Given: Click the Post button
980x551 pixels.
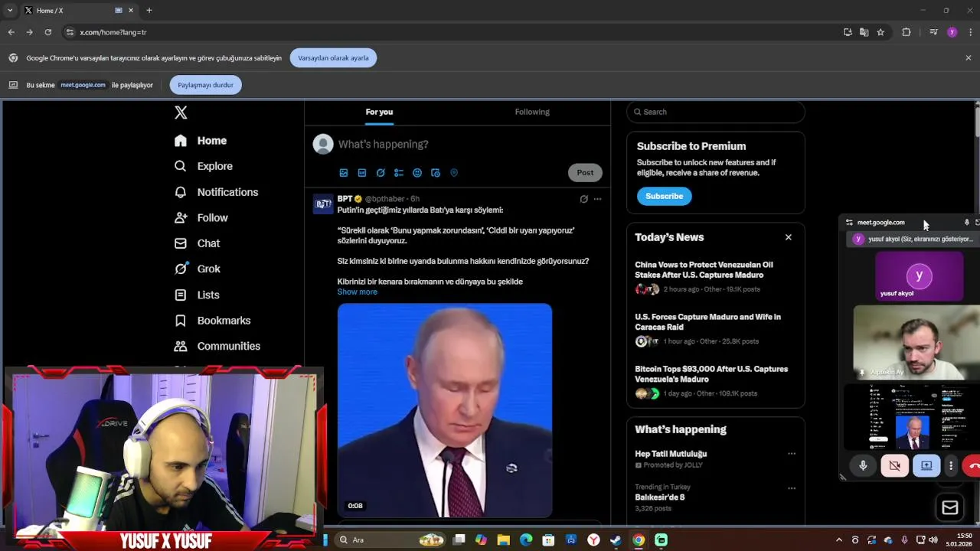Looking at the screenshot, I should 585,172.
